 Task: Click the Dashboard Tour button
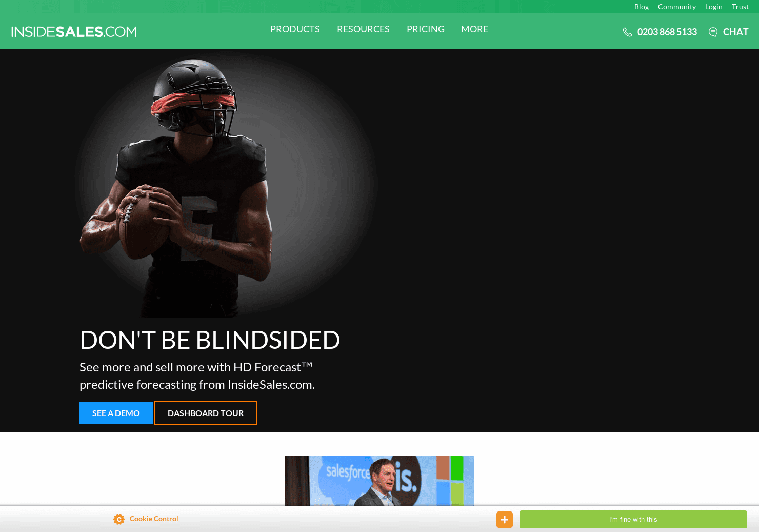tap(206, 413)
